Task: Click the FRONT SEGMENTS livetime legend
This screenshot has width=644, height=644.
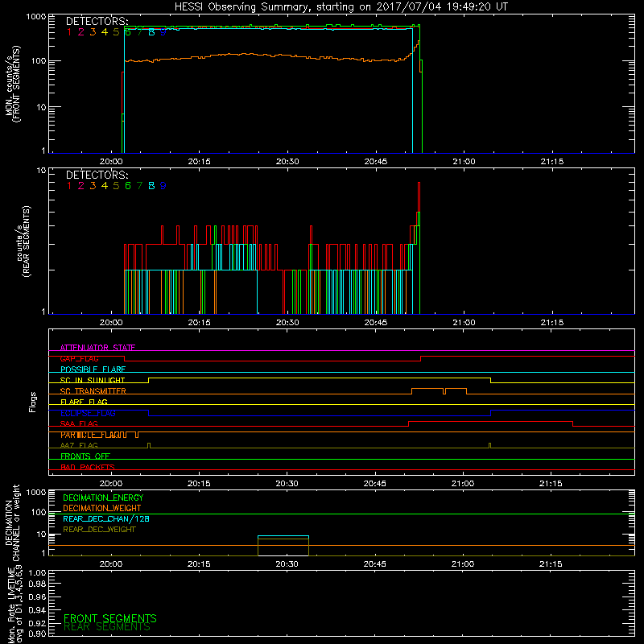Action: 110,618
